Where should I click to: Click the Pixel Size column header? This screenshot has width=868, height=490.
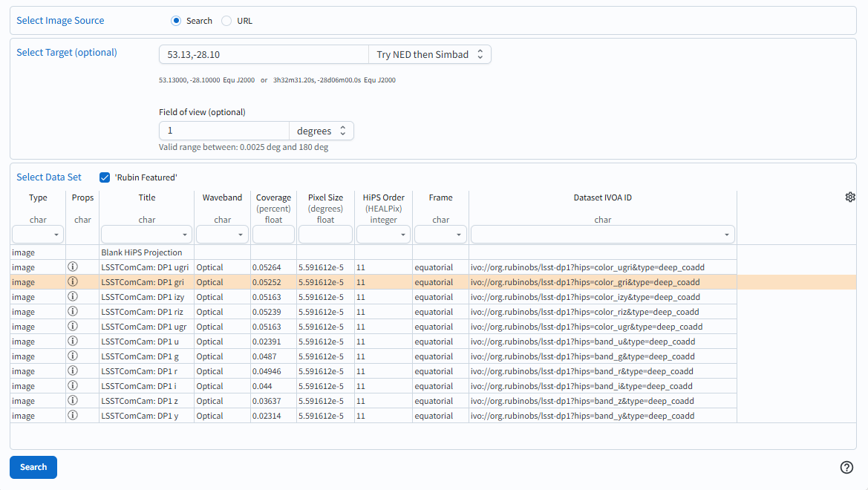[325, 197]
